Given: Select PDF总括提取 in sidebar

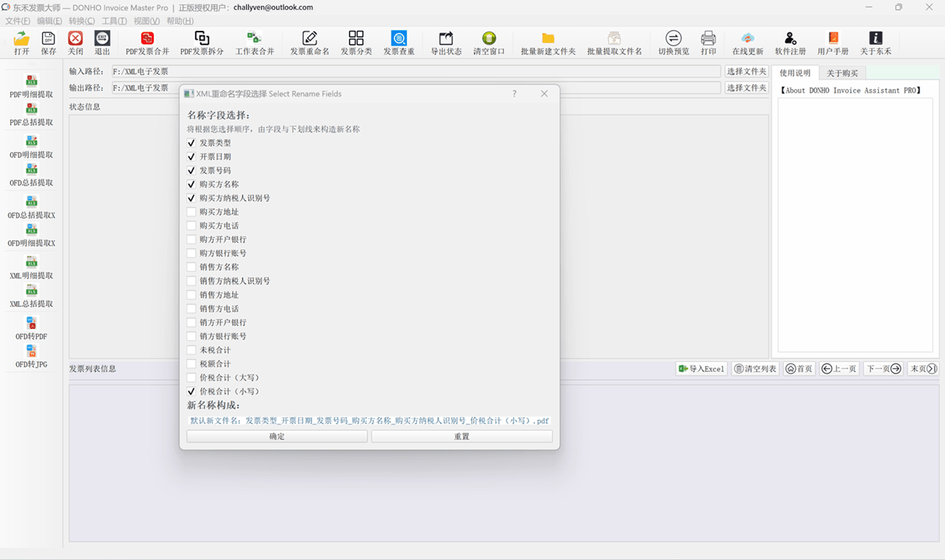Looking at the screenshot, I should point(32,116).
